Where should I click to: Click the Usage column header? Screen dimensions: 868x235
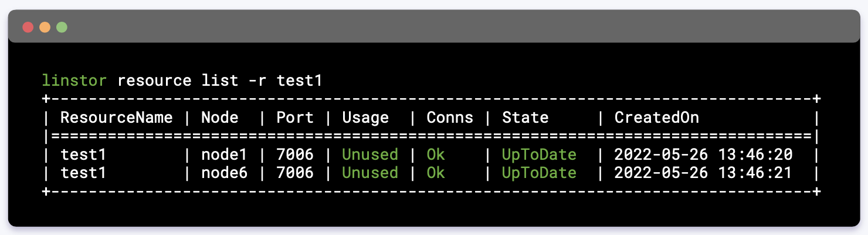click(365, 117)
